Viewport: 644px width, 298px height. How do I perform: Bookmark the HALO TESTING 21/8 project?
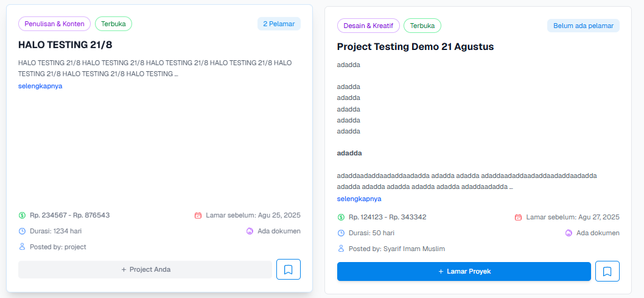[x=289, y=269]
